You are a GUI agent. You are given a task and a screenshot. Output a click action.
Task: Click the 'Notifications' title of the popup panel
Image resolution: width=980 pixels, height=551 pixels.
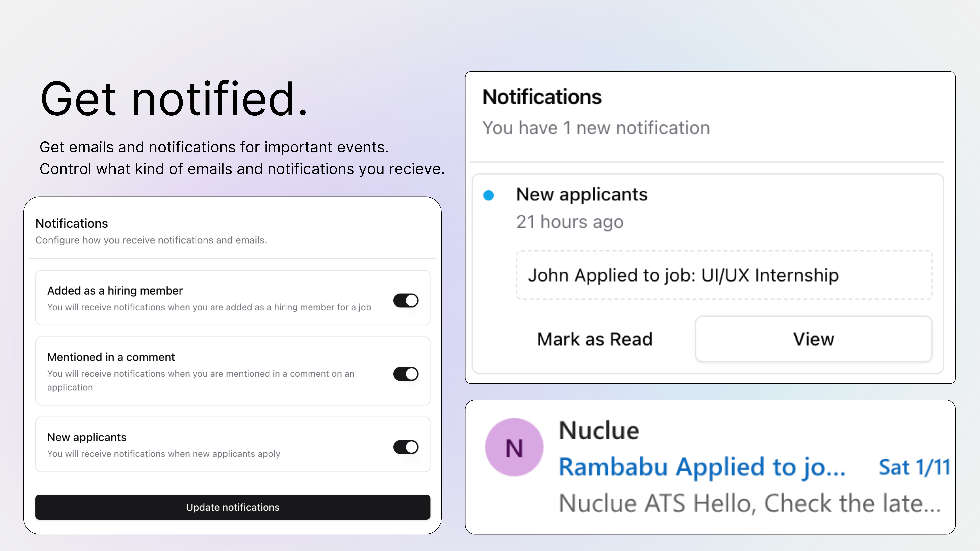click(x=542, y=97)
